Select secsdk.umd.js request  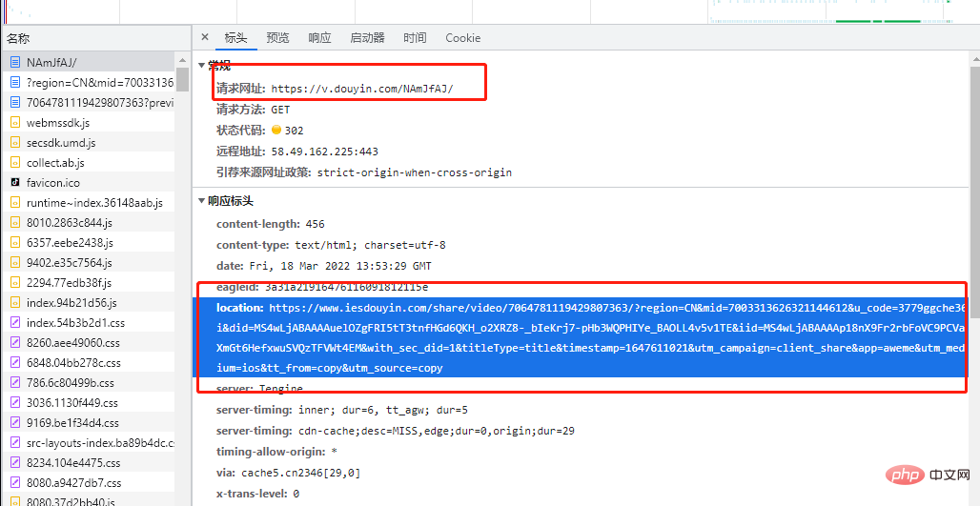88,142
